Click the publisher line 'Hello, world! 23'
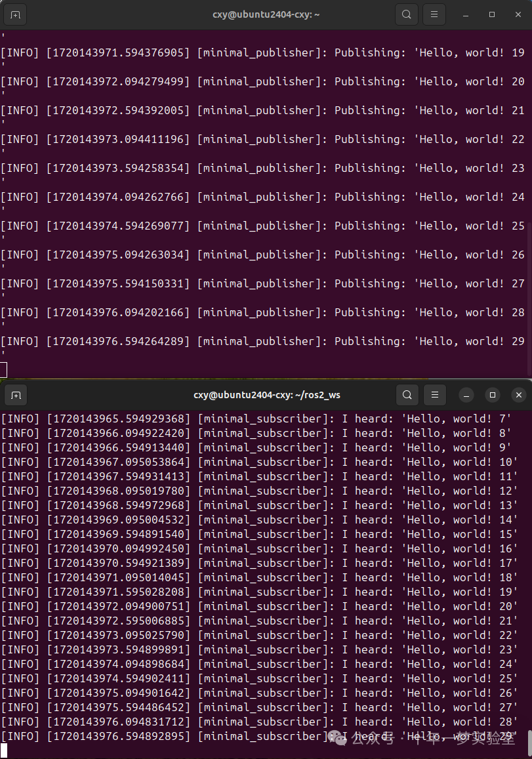Image resolution: width=532 pixels, height=759 pixels. 262,169
